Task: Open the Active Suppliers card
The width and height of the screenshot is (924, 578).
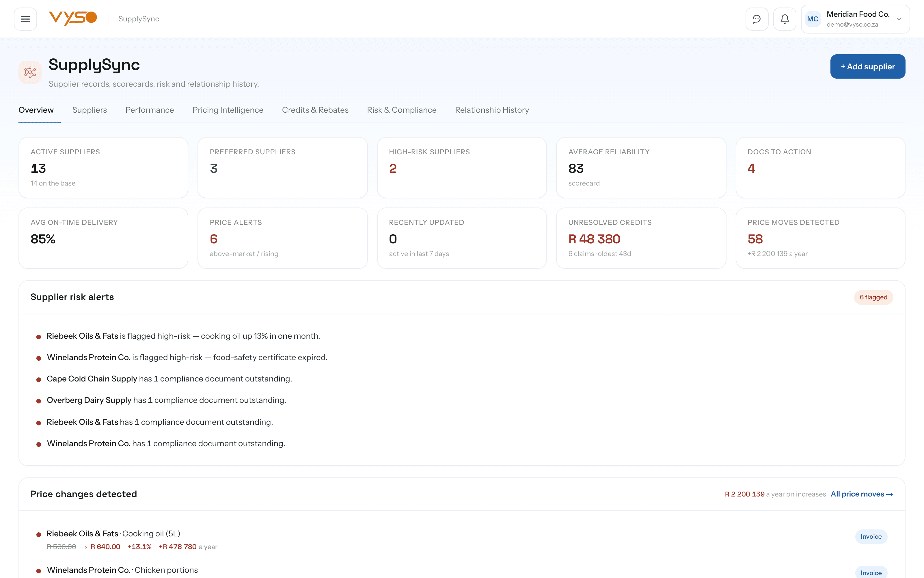Action: [103, 167]
